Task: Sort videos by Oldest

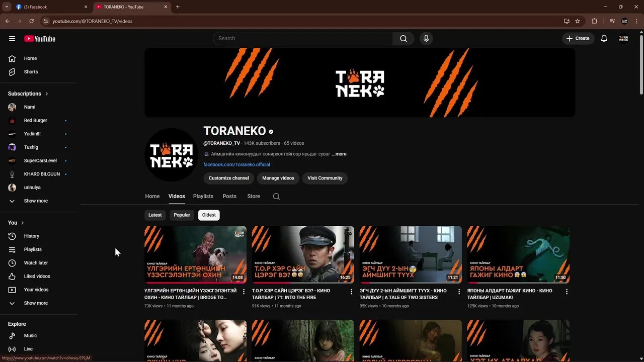Action: pos(209,215)
